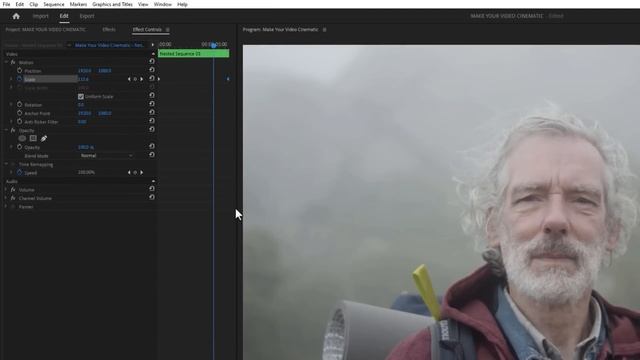Open the File menu
Screen dimensions: 640x360
(6, 4)
